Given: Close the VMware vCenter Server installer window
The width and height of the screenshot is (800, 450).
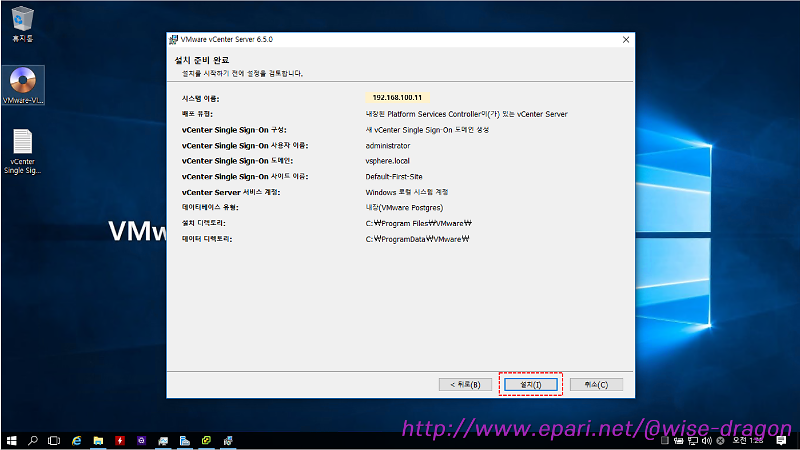Looking at the screenshot, I should click(x=626, y=40).
